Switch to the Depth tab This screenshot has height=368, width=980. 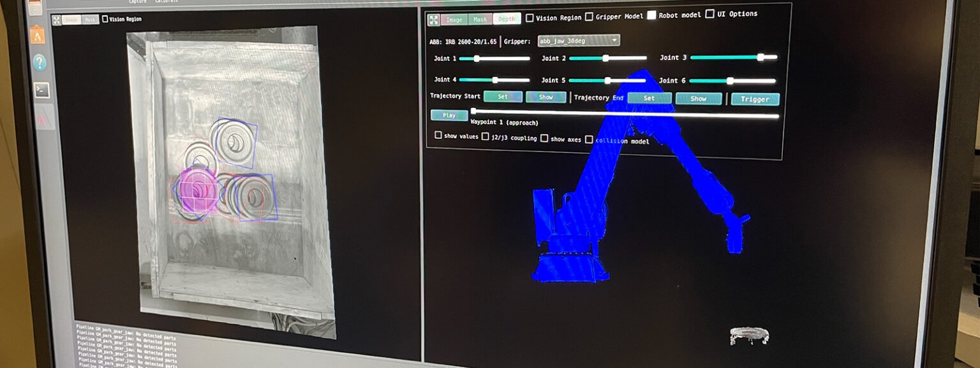[x=507, y=18]
